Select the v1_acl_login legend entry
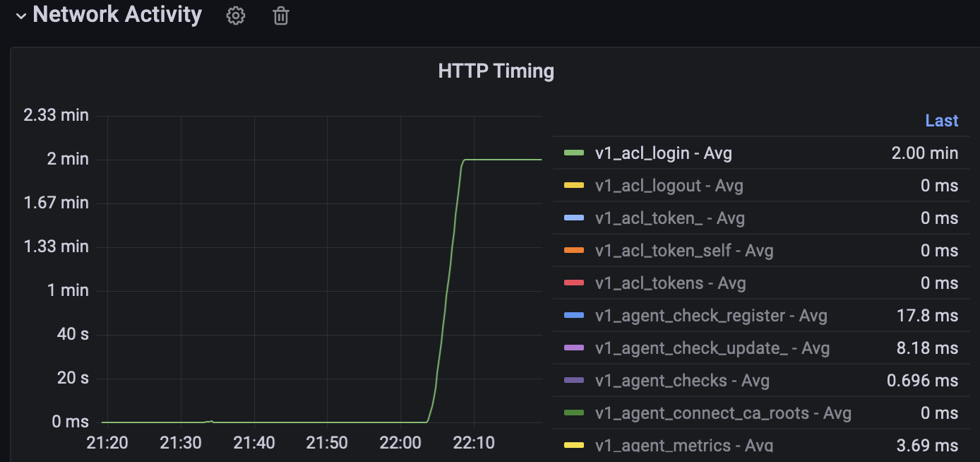The width and height of the screenshot is (980, 462). 662,153
